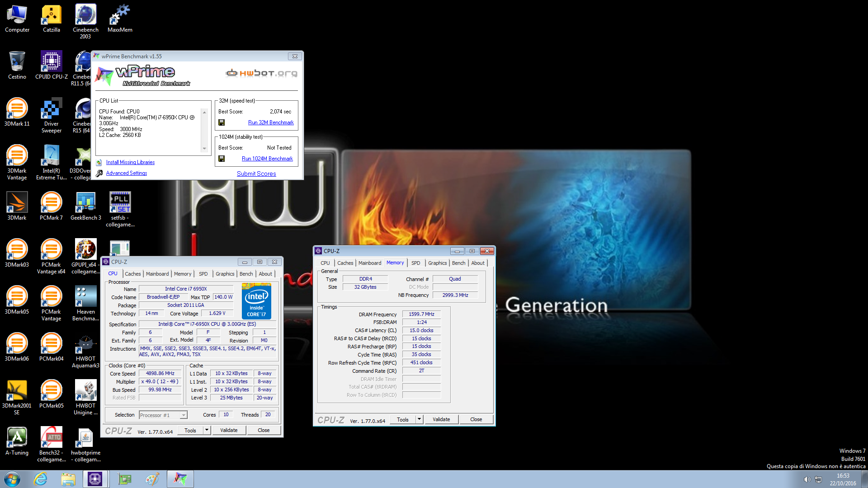Click the Run 32M Benchmark link
This screenshot has width=868, height=488.
[x=271, y=122]
